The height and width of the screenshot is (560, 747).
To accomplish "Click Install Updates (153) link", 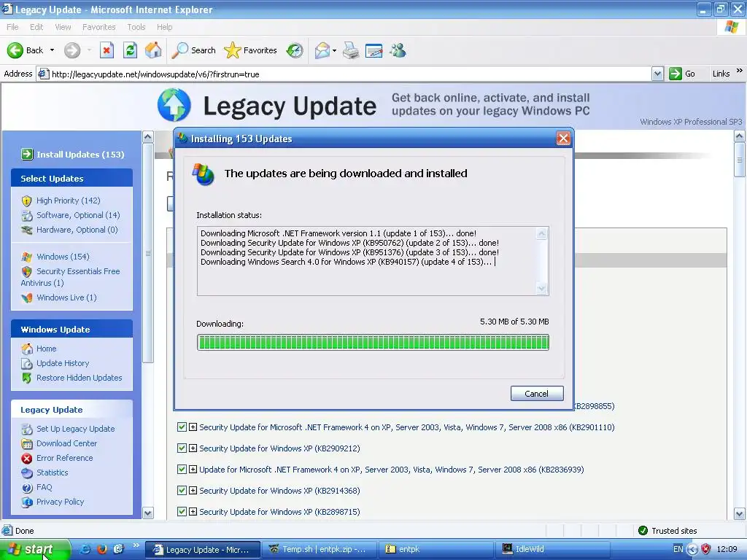I will point(80,155).
